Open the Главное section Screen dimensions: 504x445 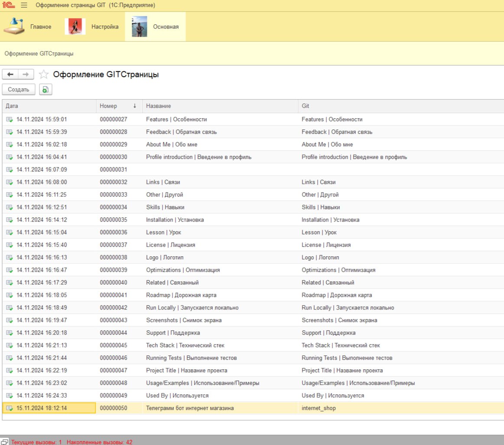28,27
